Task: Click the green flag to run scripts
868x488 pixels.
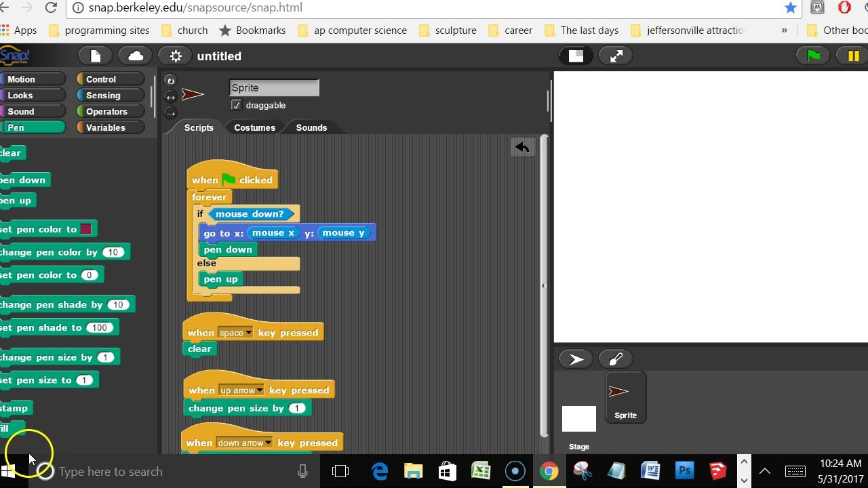Action: coord(812,56)
